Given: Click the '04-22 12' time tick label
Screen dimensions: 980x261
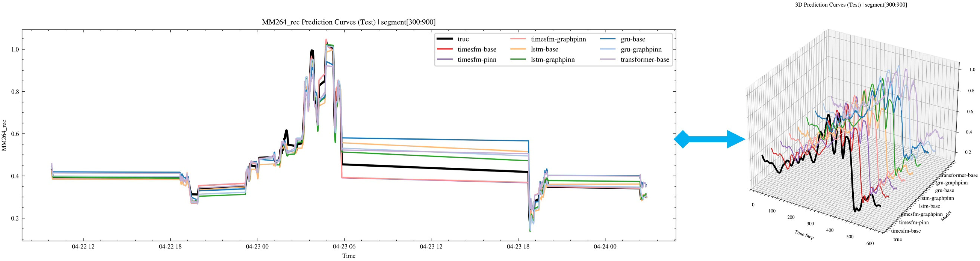Looking at the screenshot, I should tap(83, 246).
